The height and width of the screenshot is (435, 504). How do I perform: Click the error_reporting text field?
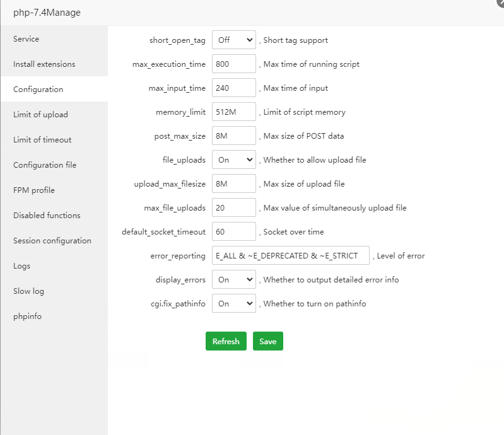click(290, 255)
